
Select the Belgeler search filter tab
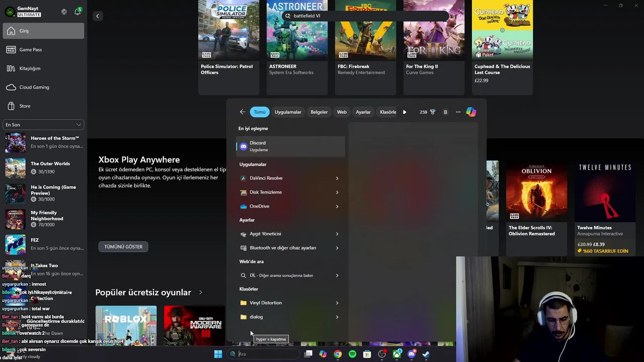click(x=319, y=112)
